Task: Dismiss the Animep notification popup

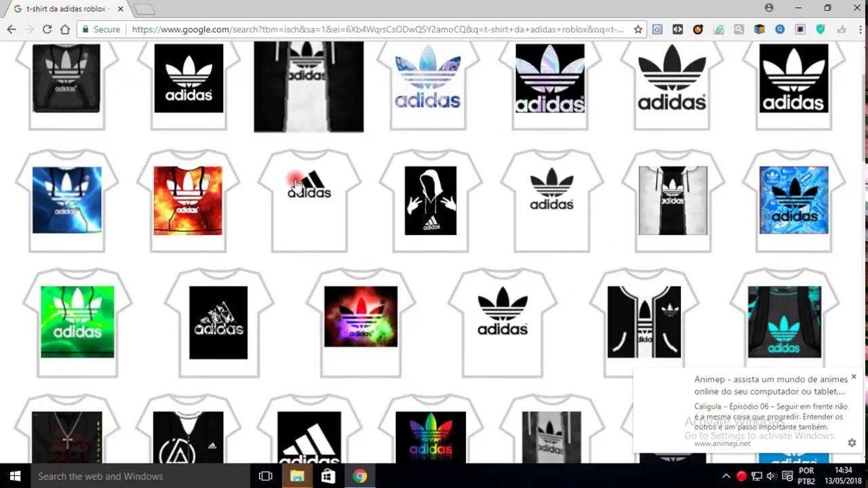Action: pos(854,376)
